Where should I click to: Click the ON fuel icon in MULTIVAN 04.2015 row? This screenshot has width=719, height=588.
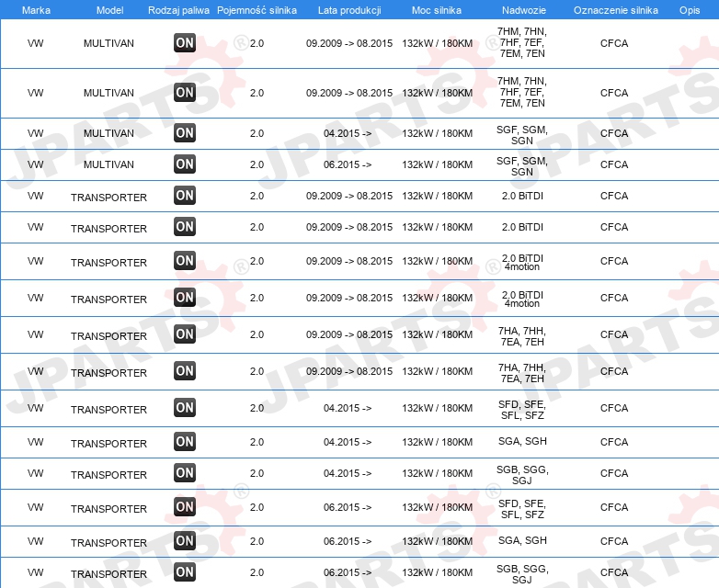[x=185, y=133]
